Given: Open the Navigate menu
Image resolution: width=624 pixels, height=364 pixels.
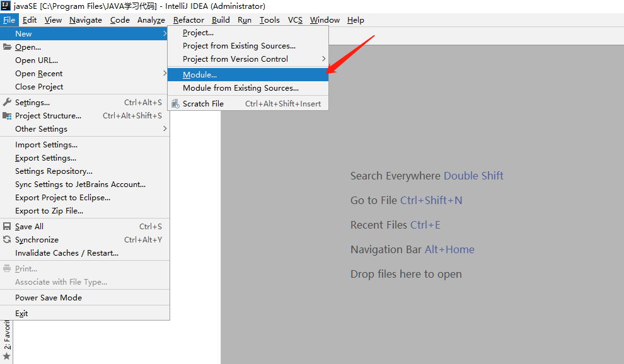Looking at the screenshot, I should pos(86,20).
